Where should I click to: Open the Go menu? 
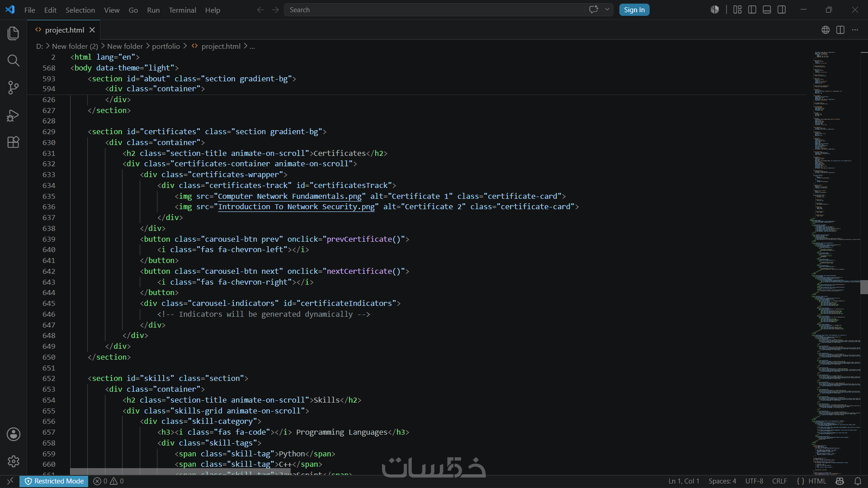point(133,10)
